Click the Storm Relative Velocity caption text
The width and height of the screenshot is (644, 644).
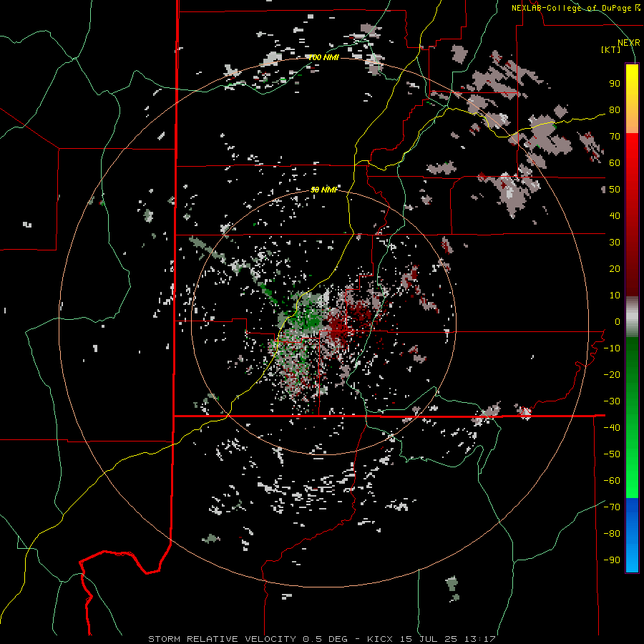tap(321, 639)
